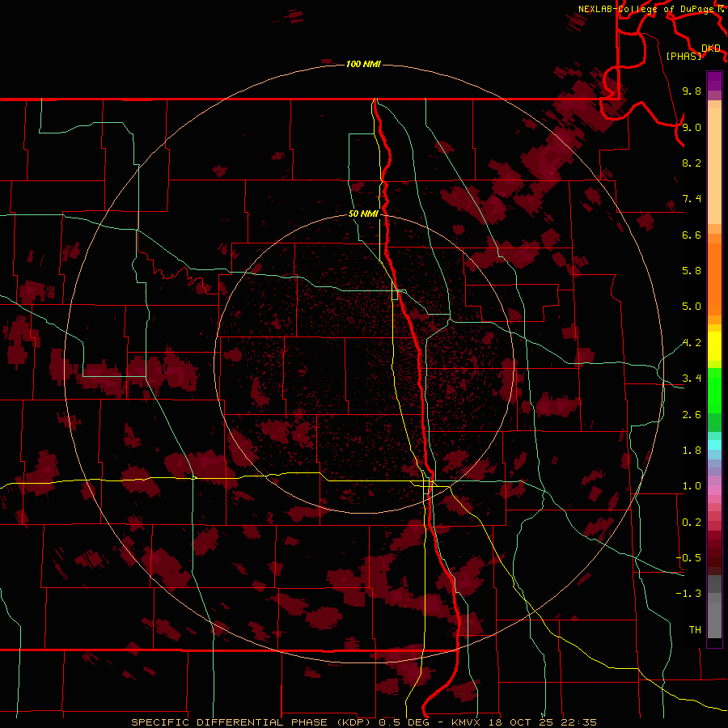The height and width of the screenshot is (728, 728).
Task: Click the DKD label above the scale
Action: point(710,49)
